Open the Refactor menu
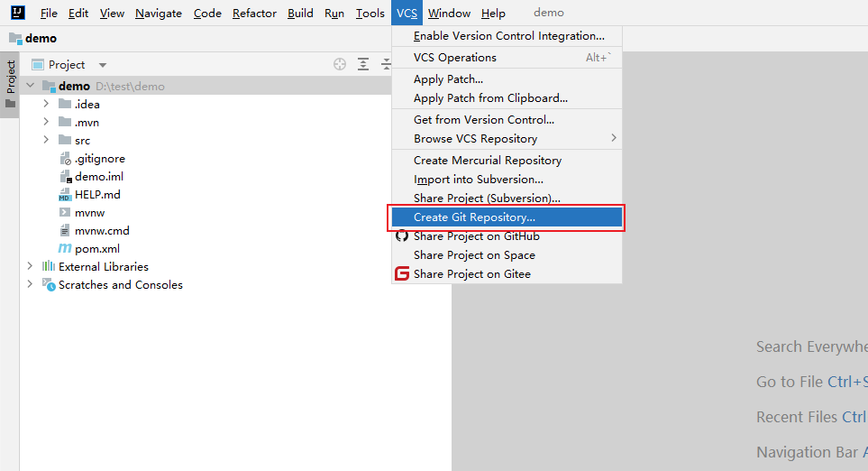The width and height of the screenshot is (868, 471). pyautogui.click(x=254, y=14)
